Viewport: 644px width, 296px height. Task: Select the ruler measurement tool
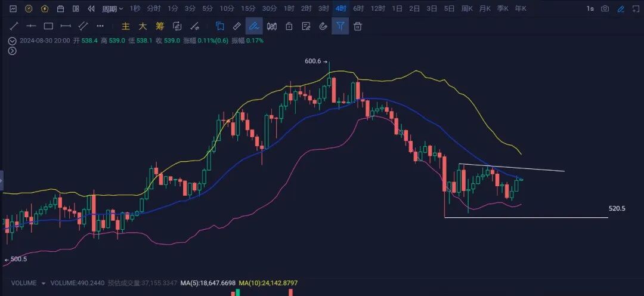click(237, 26)
